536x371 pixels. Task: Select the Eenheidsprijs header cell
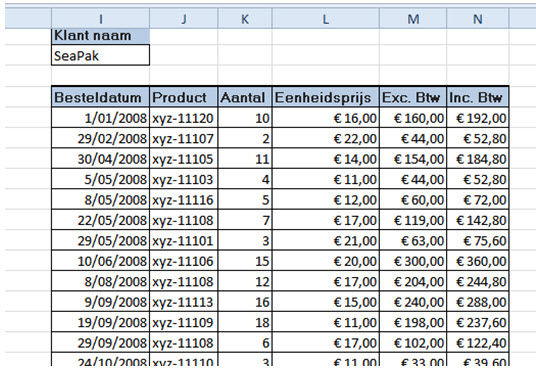(x=325, y=97)
